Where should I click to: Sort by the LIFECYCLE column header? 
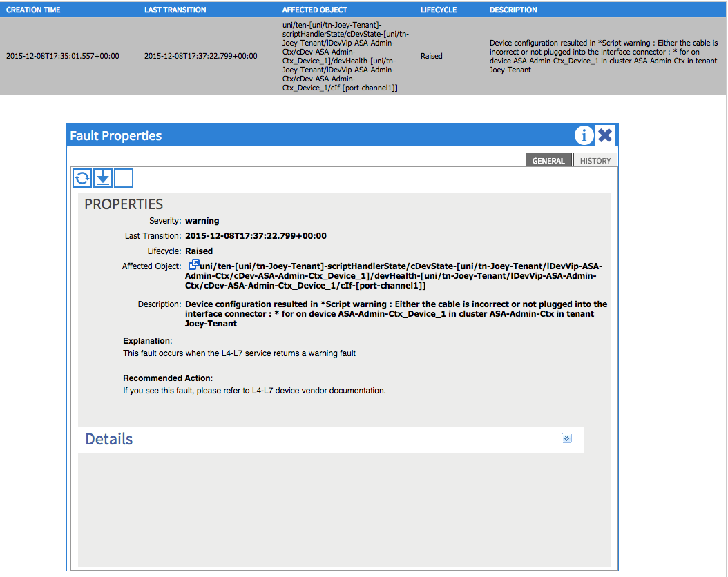pyautogui.click(x=438, y=9)
